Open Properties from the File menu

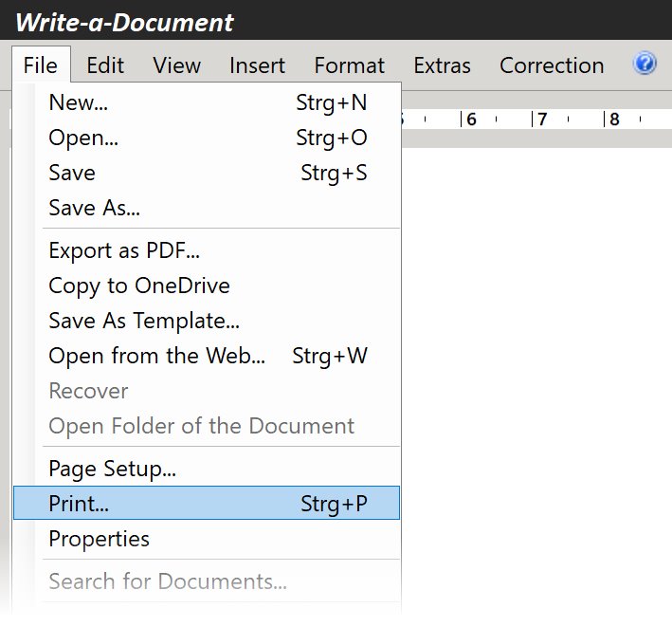pos(207,539)
